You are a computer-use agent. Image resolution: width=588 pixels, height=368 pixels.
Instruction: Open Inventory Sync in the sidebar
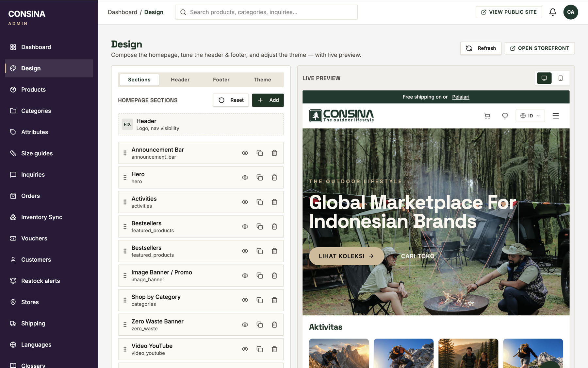click(x=49, y=217)
